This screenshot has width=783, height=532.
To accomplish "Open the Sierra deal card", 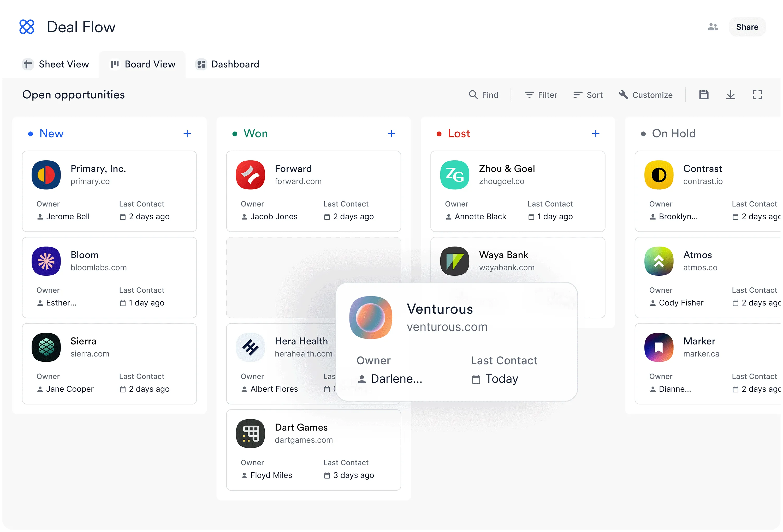I will 109,364.
